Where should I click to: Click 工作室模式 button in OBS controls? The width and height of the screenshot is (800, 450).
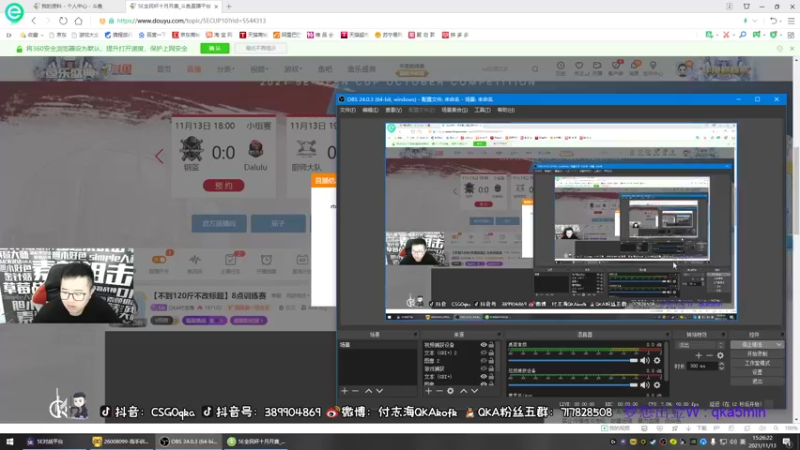click(x=757, y=363)
